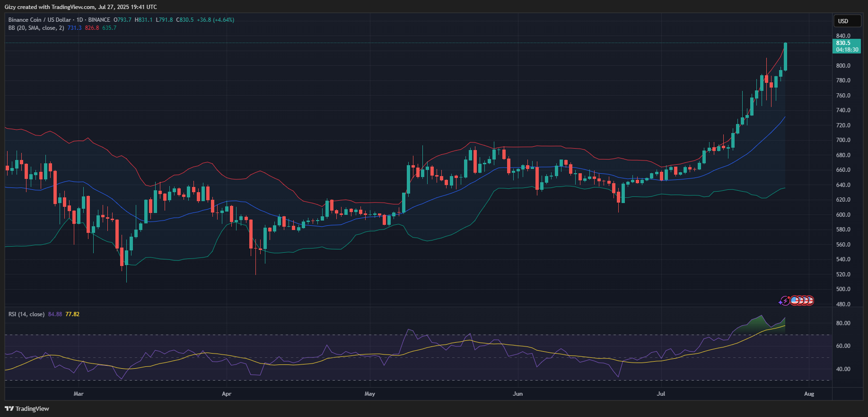Image resolution: width=868 pixels, height=417 pixels.
Task: Click the purple 84.88 RSI value
Action: coord(55,314)
